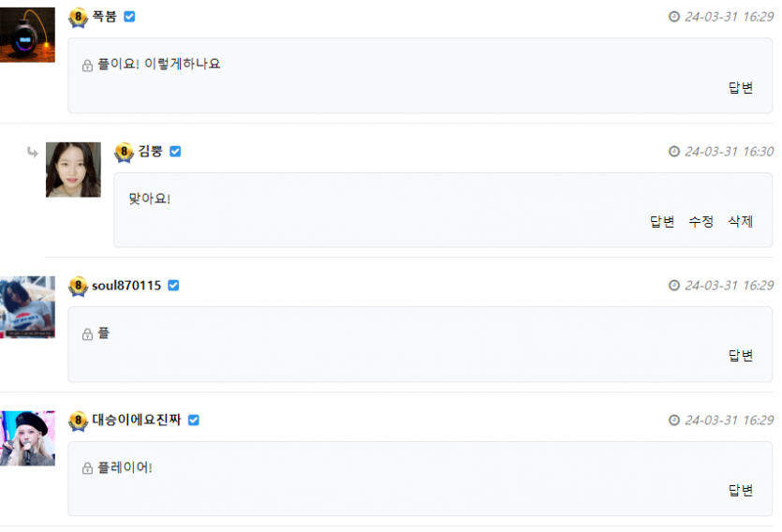
Task: Click 답변 on soul870115's comment
Action: pos(741,356)
